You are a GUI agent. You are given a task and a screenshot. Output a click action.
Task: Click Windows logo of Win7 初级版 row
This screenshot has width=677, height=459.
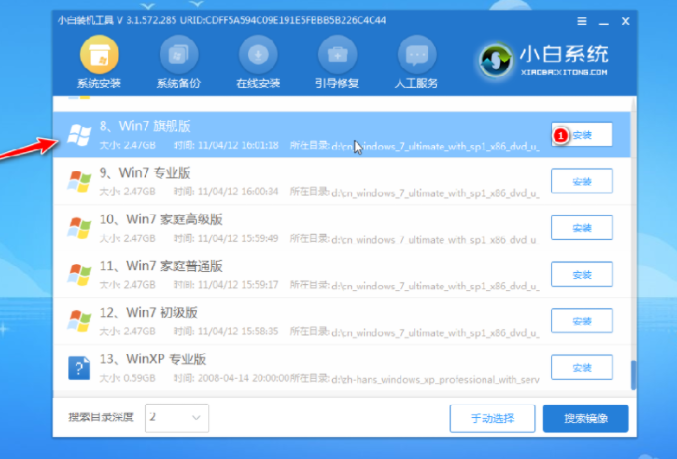point(79,321)
